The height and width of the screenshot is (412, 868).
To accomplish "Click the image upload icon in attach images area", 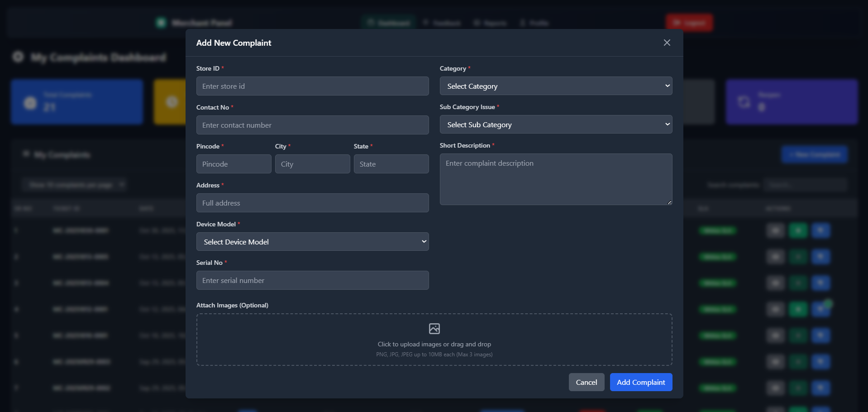I will tap(434, 329).
